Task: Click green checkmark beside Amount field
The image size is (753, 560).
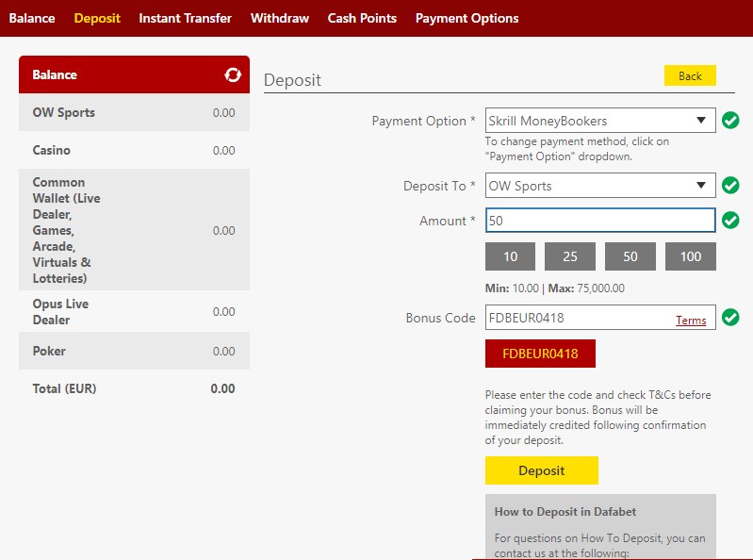Action: click(x=730, y=221)
